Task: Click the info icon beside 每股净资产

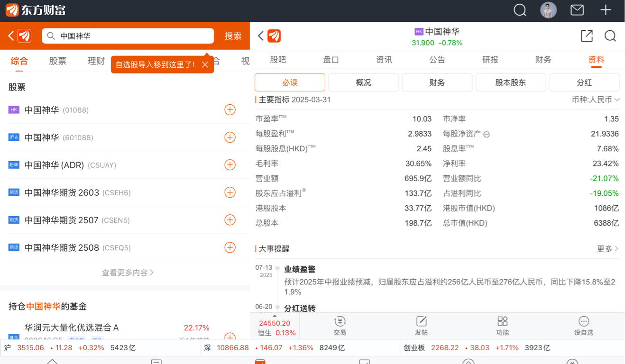Action: [487, 135]
